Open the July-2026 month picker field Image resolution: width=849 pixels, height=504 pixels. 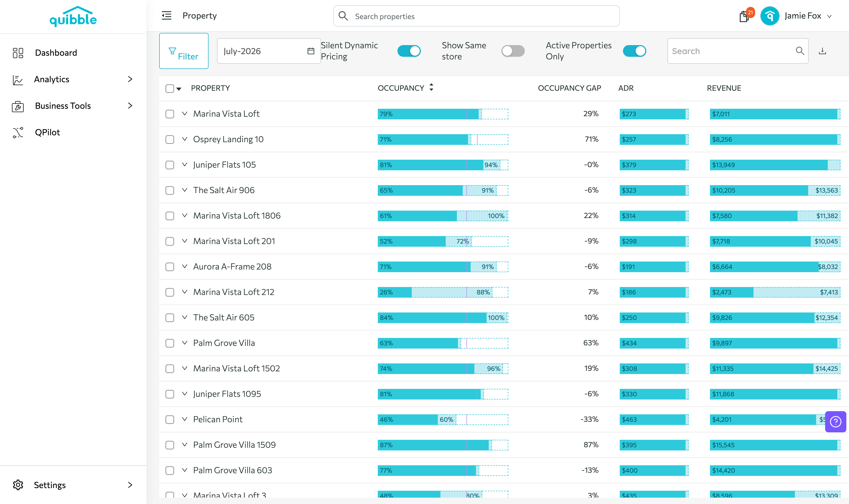[268, 51]
